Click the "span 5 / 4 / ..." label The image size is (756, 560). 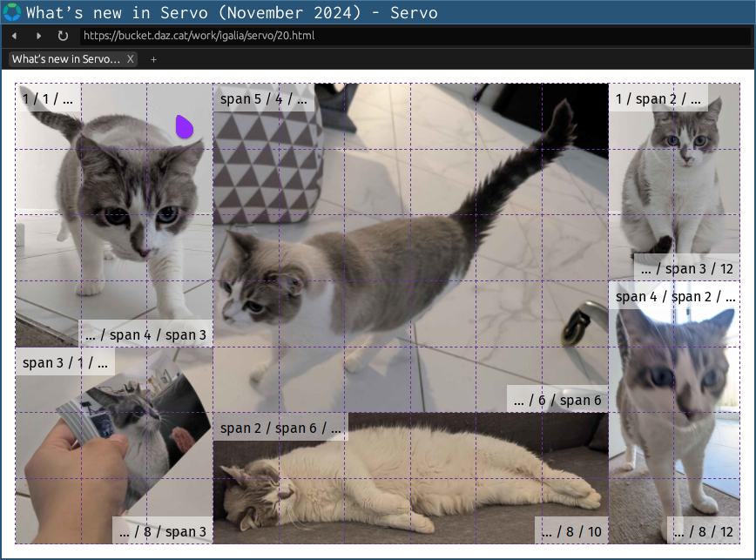click(263, 98)
